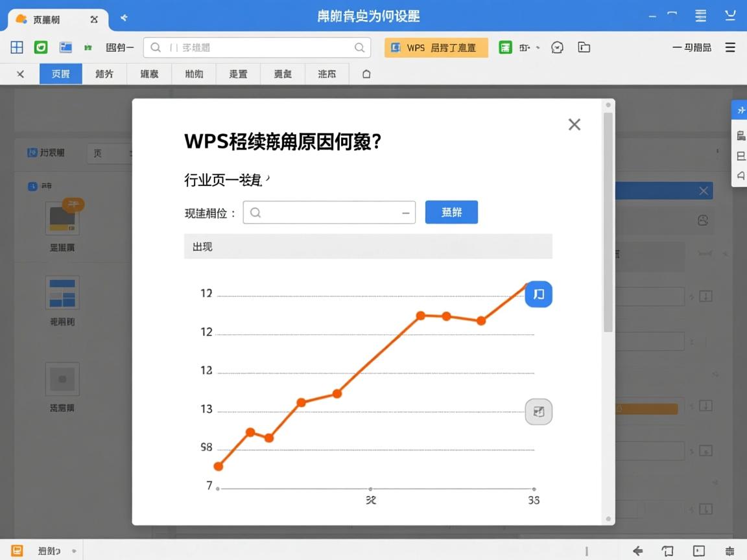Open the hamburger menu at top right
The width and height of the screenshot is (747, 560).
[x=731, y=47]
